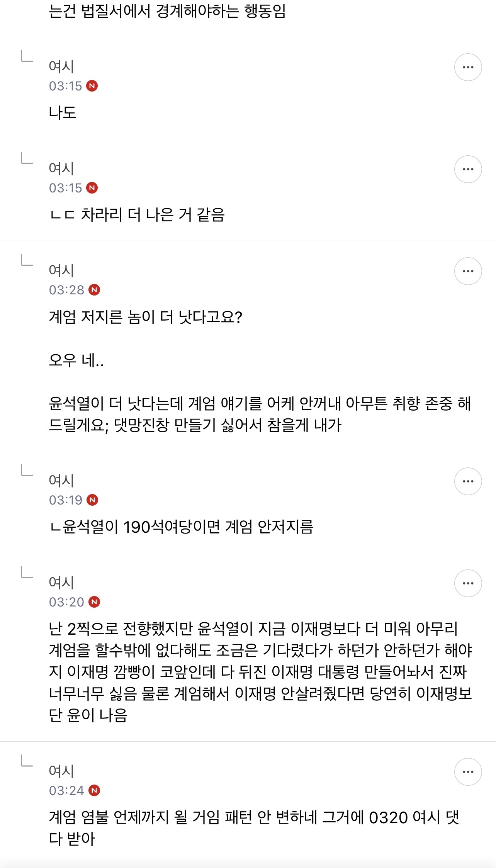Screen dimensions: 496x868
Task: Click the 03:20 timestamp
Action: pyautogui.click(x=66, y=602)
